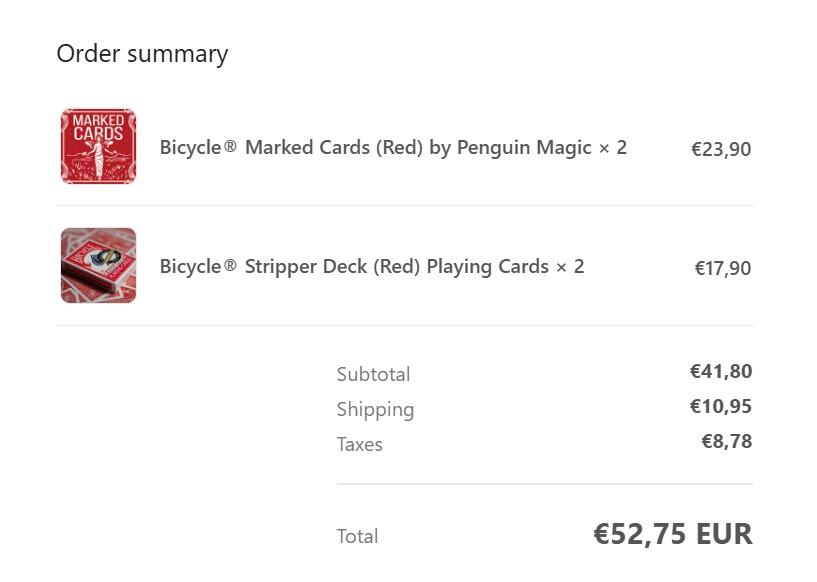Image resolution: width=817 pixels, height=582 pixels.
Task: Select the €23,90 Marked Cards price
Action: (x=721, y=149)
